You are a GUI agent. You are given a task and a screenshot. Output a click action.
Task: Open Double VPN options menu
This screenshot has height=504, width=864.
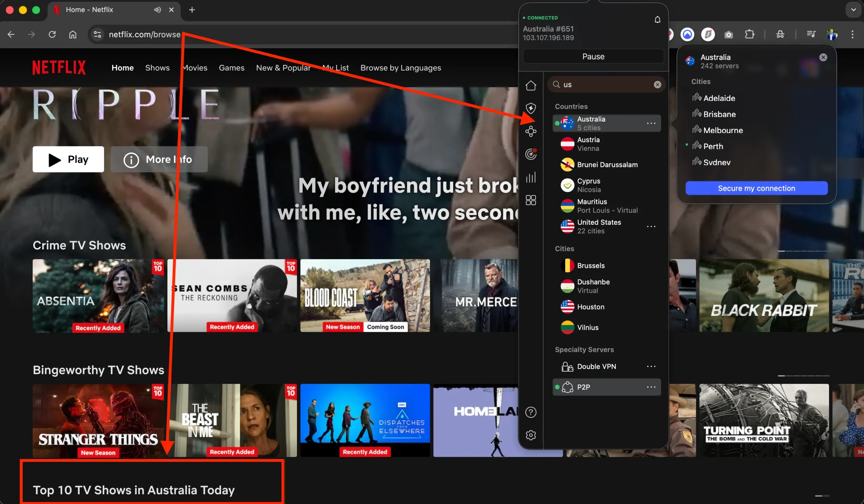point(651,366)
